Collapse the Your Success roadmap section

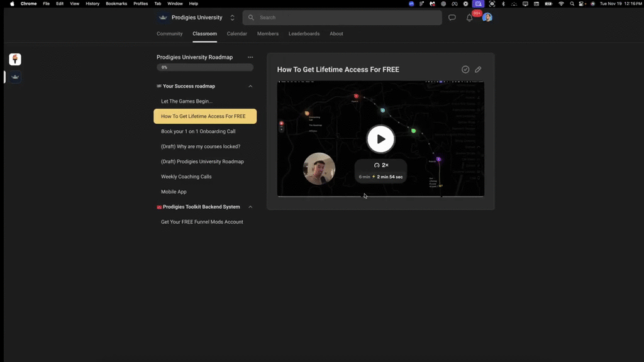[x=250, y=86]
